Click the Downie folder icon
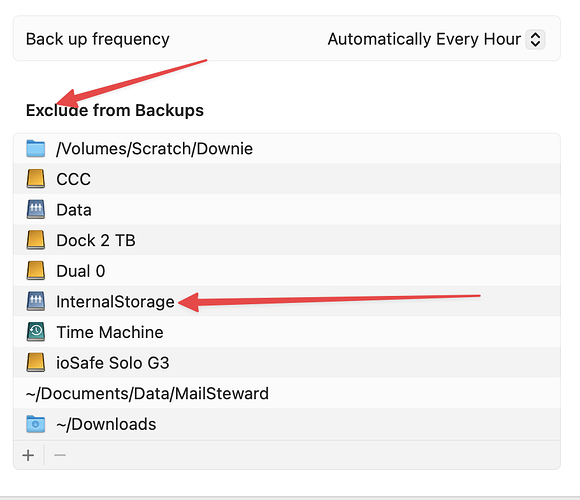Viewport: 580px width, 500px height. [36, 148]
